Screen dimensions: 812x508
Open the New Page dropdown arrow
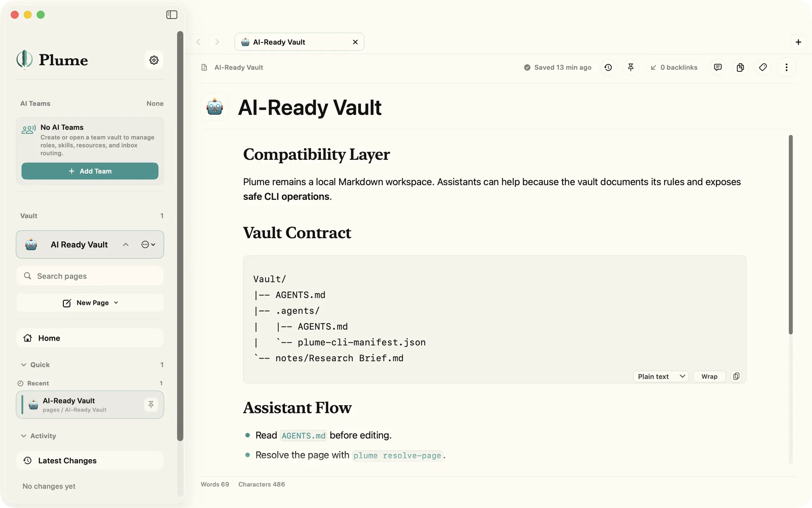click(x=116, y=303)
